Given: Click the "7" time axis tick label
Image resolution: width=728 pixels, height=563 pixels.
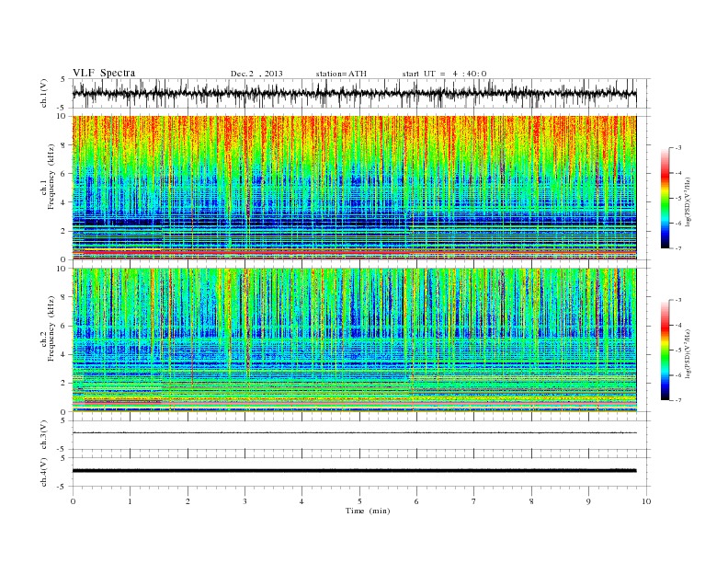Looking at the screenshot, I should click(474, 501).
